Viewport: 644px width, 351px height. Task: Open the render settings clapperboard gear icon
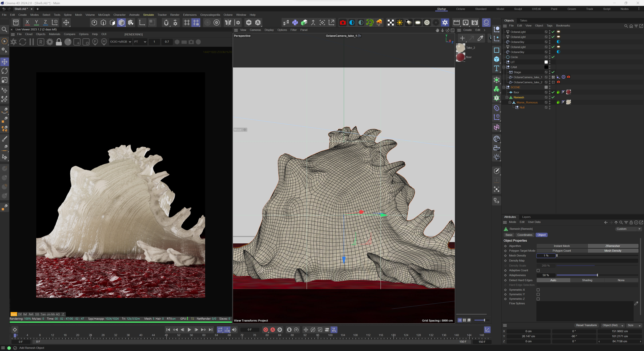[x=474, y=22]
